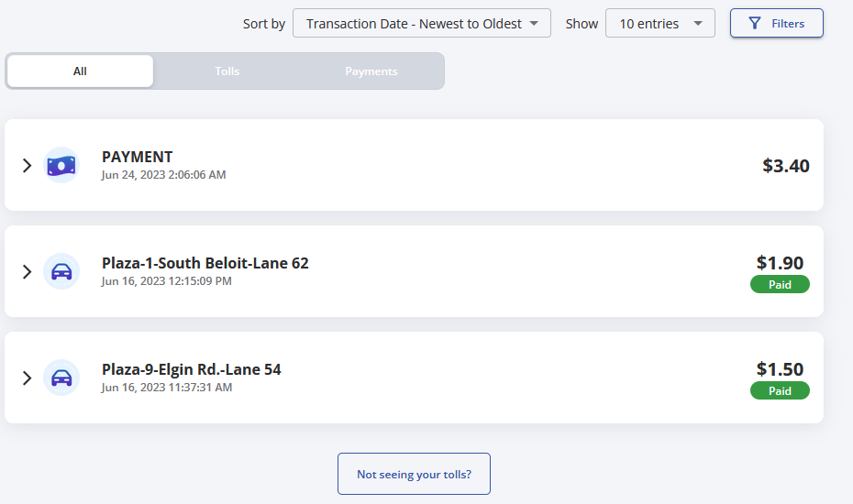This screenshot has height=504, width=853.
Task: Click the $3.40 payment amount
Action: (785, 165)
